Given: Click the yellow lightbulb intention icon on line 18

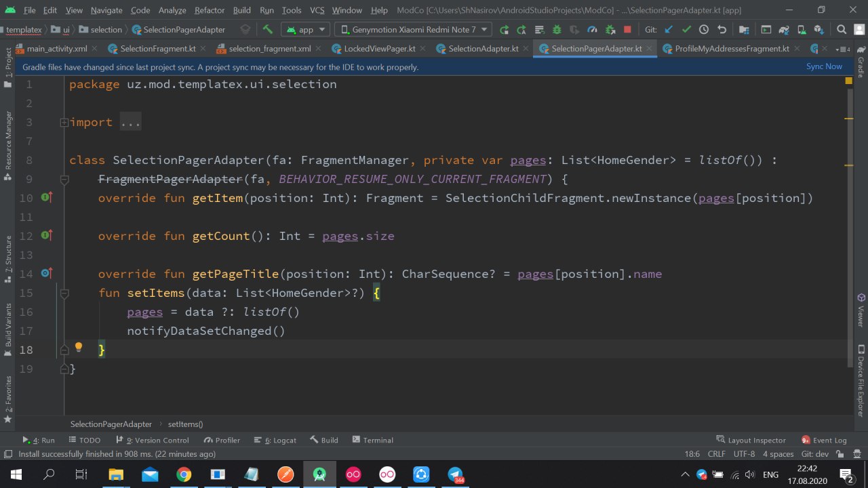Looking at the screenshot, I should point(78,348).
